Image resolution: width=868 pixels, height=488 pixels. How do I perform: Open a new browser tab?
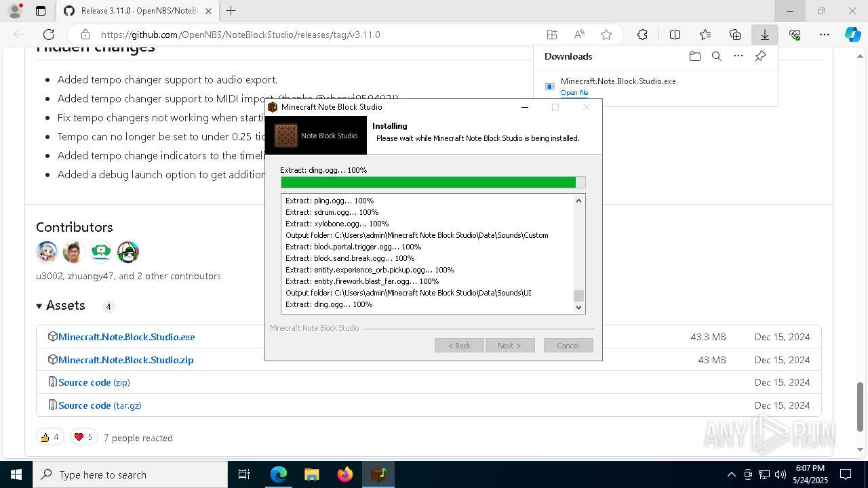click(231, 11)
